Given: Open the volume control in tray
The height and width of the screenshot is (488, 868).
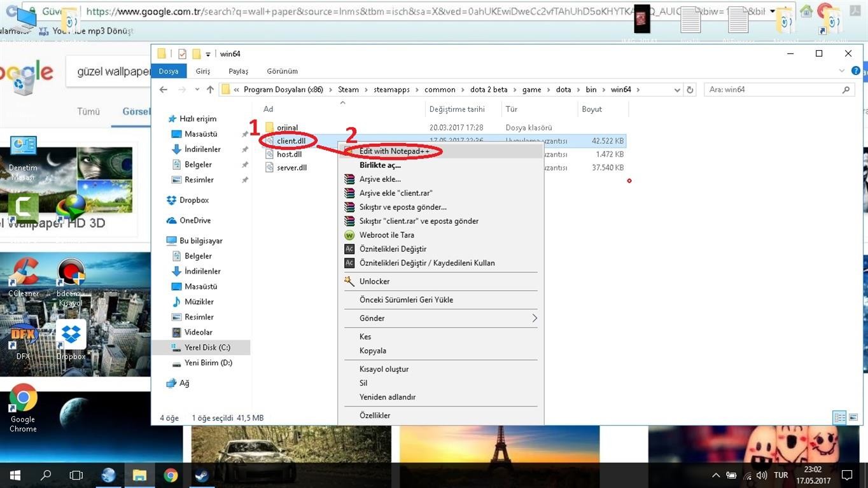Looking at the screenshot, I should [761, 475].
